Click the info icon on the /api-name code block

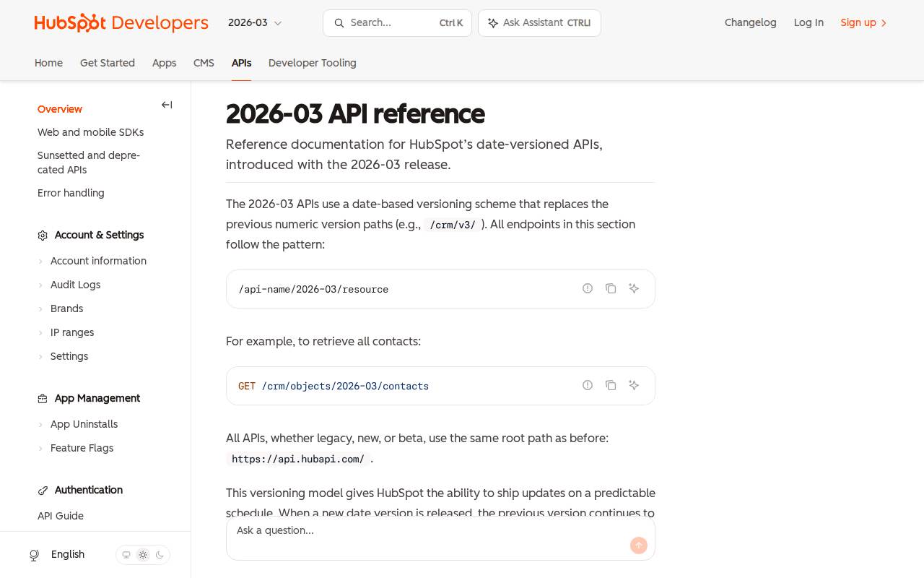click(588, 288)
